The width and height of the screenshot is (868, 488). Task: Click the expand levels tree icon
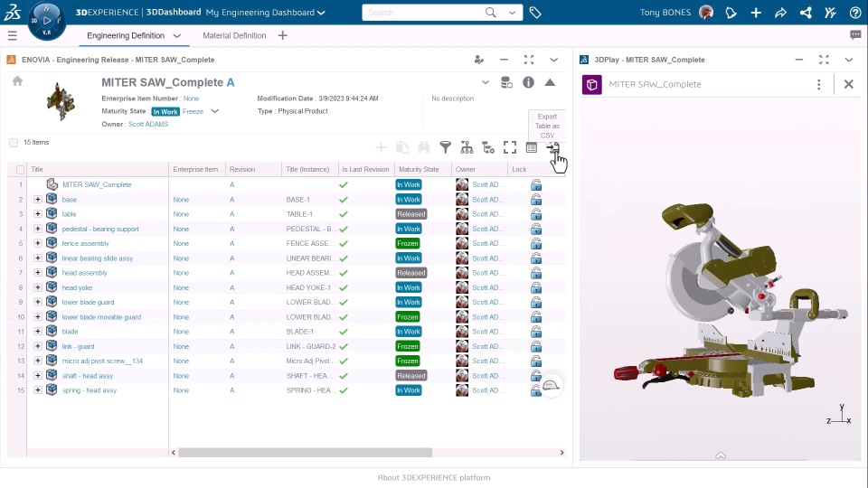488,147
